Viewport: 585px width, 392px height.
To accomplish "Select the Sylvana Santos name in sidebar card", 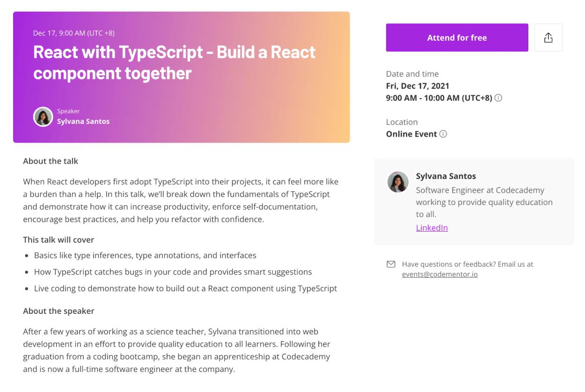I will point(446,176).
